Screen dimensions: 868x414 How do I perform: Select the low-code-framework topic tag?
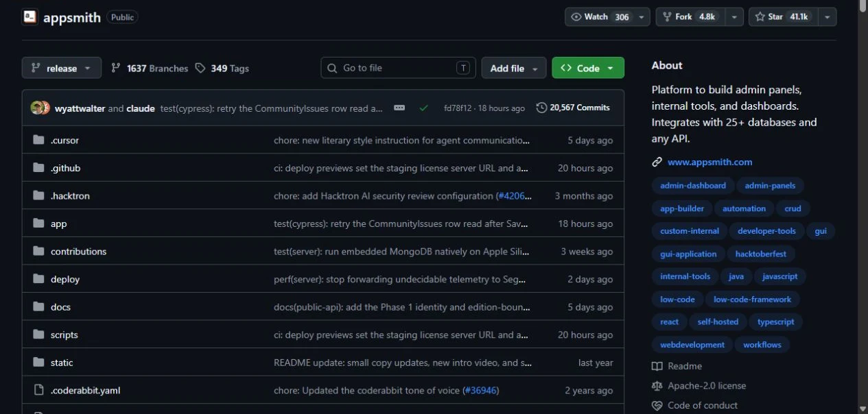coord(752,300)
